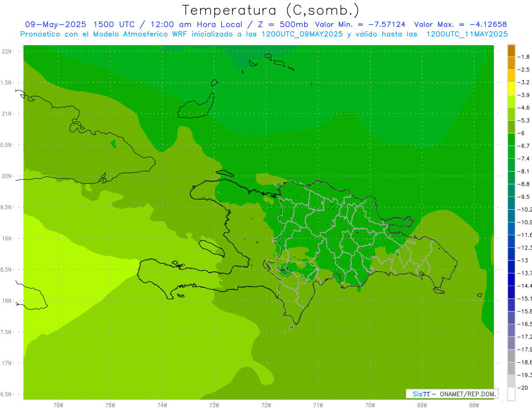
Task: Click the '68W' longitude label
Action: click(x=474, y=405)
